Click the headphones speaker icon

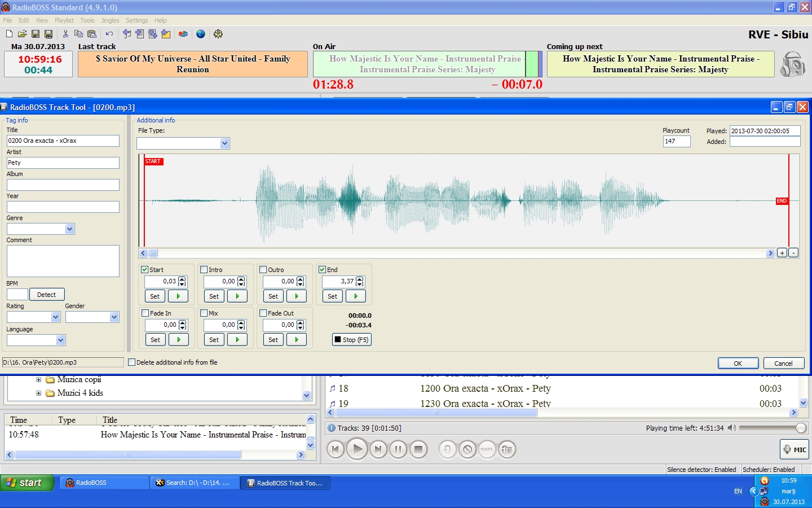pos(792,64)
